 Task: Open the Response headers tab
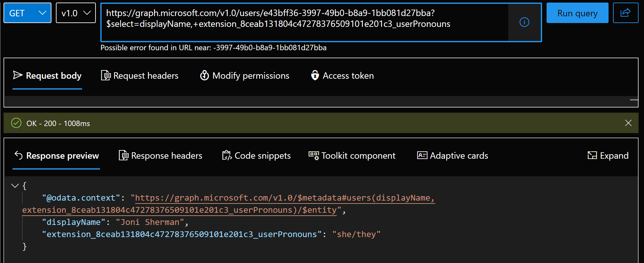(x=160, y=156)
